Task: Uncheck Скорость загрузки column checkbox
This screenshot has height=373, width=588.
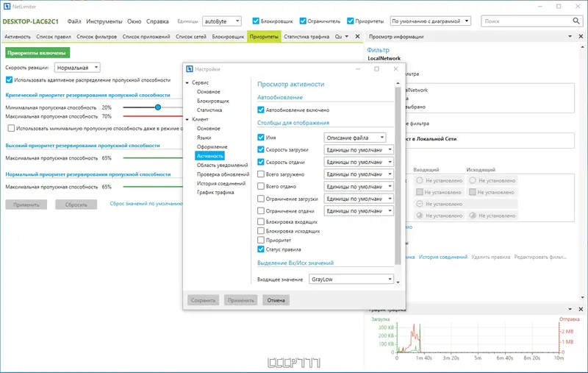Action: pyautogui.click(x=261, y=149)
